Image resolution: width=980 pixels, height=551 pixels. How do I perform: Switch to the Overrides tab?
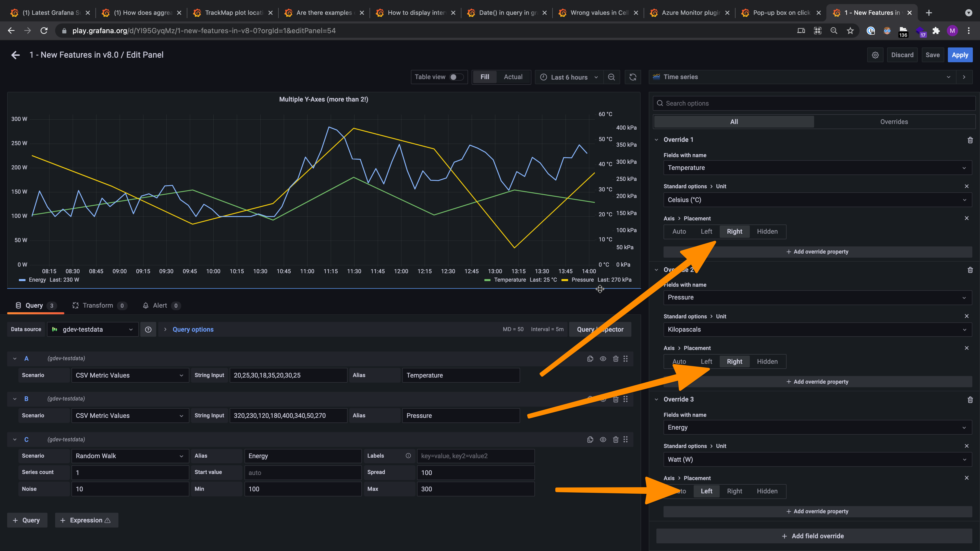[x=895, y=122]
